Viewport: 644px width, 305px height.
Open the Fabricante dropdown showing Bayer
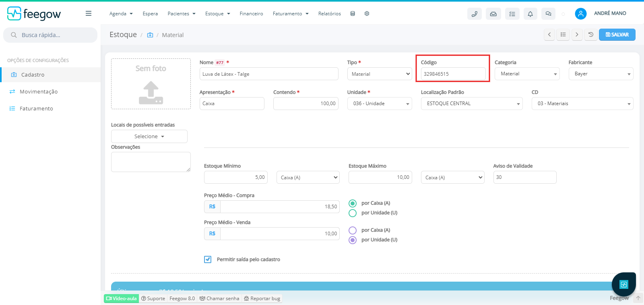[x=601, y=74]
